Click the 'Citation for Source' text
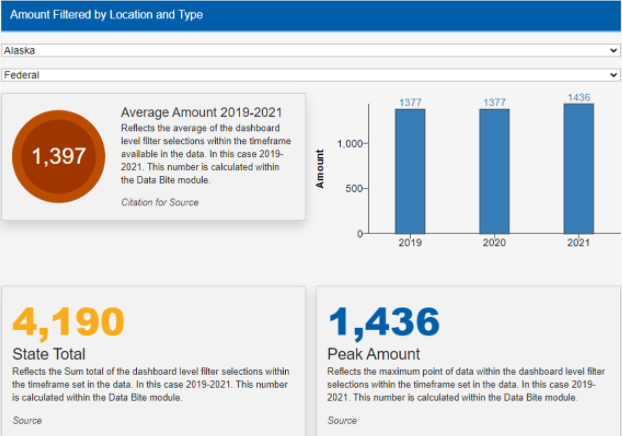Viewport: 622px width, 436px height. 159,203
